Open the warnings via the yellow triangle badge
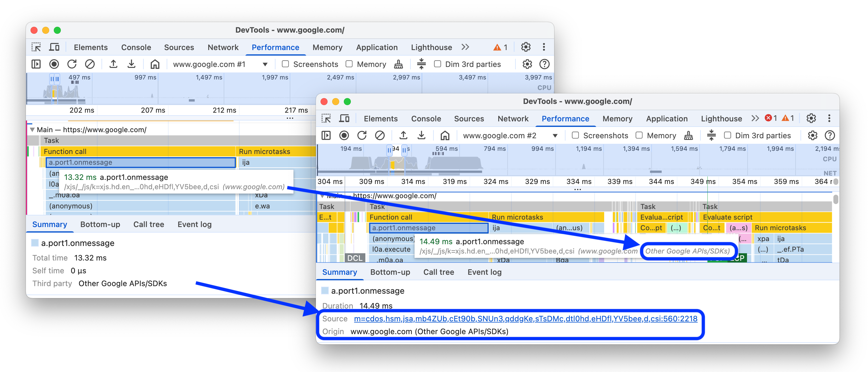The image size is (868, 372). pyautogui.click(x=498, y=47)
